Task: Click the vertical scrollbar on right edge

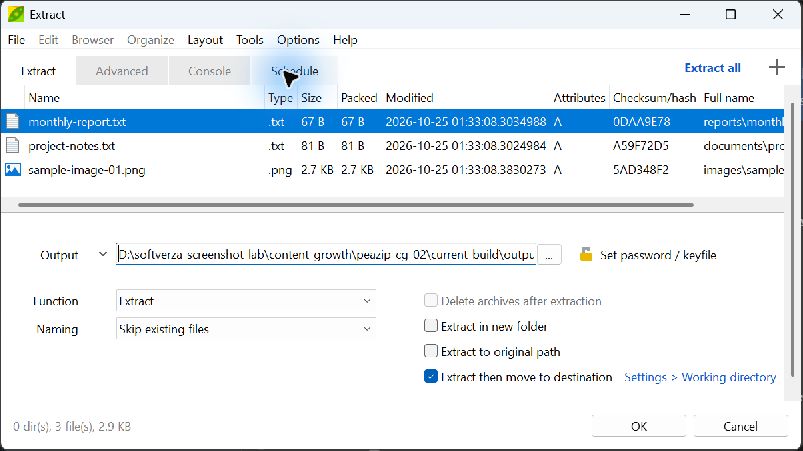Action: 792,241
